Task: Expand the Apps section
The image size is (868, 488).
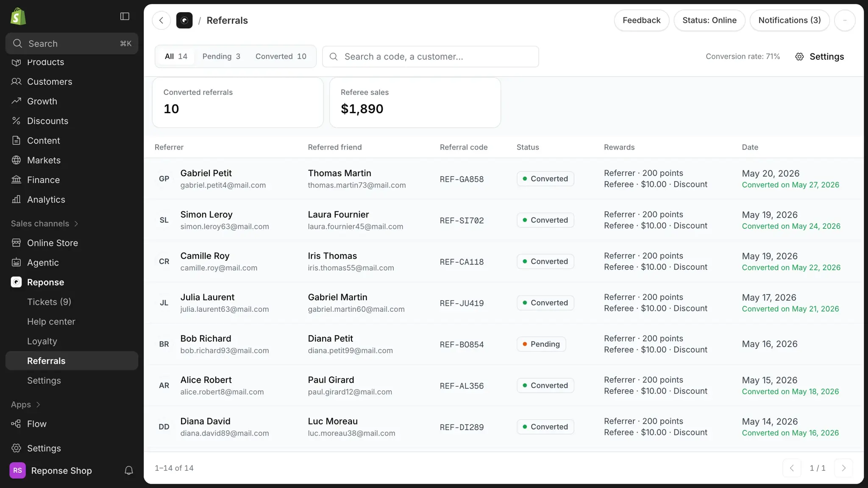Action: tap(25, 405)
